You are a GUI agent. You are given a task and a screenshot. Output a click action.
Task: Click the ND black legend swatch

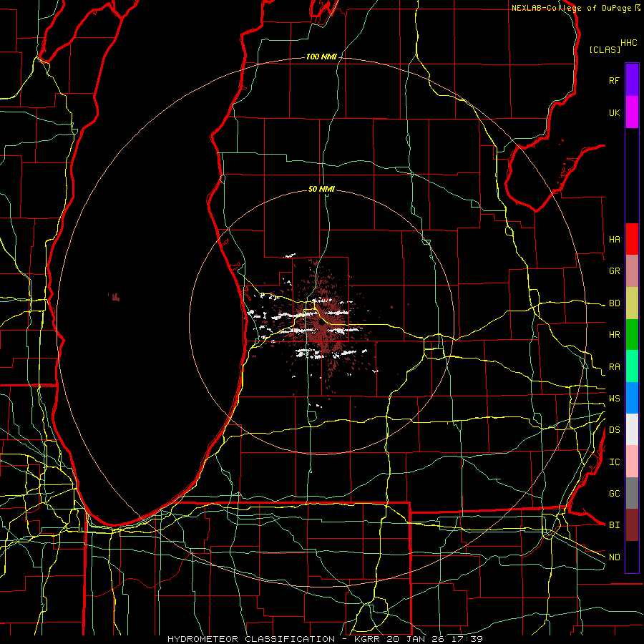pyautogui.click(x=632, y=557)
